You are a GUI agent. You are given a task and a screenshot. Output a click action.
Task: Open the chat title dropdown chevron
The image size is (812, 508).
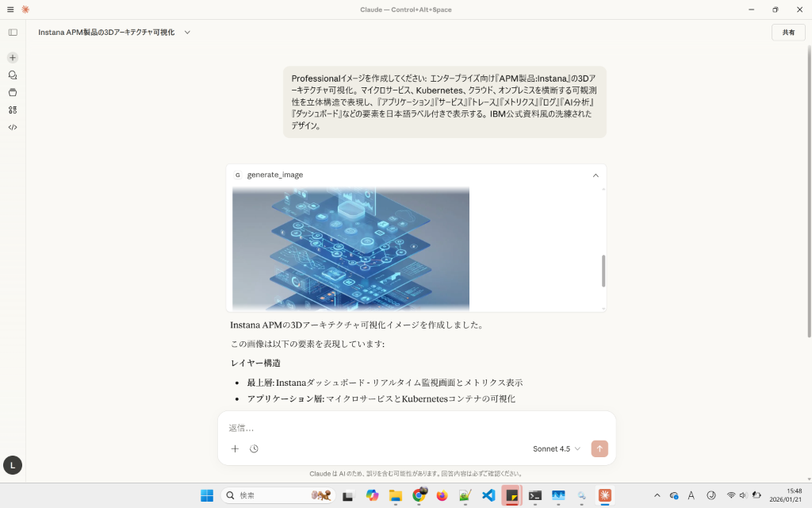coord(187,32)
